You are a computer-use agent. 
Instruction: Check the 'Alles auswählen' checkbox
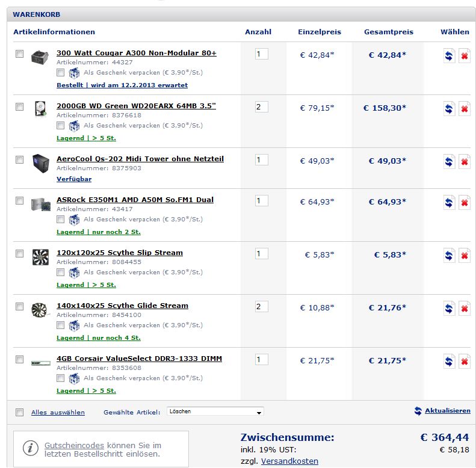[x=20, y=412]
